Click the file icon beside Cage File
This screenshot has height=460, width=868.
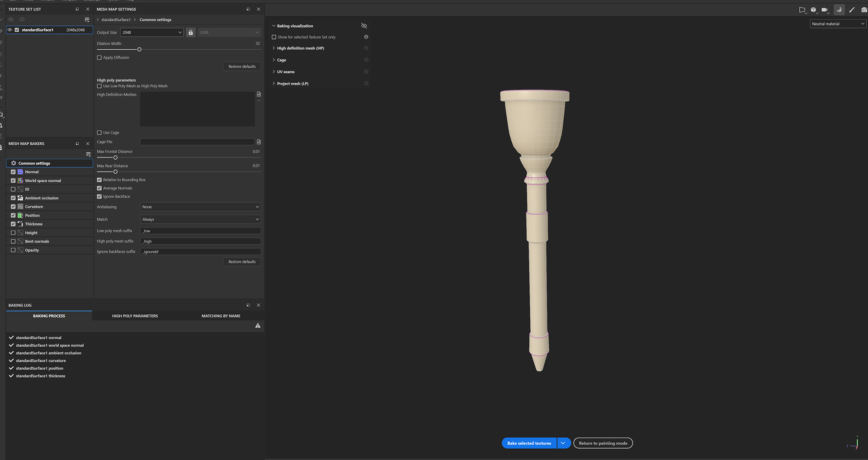259,142
